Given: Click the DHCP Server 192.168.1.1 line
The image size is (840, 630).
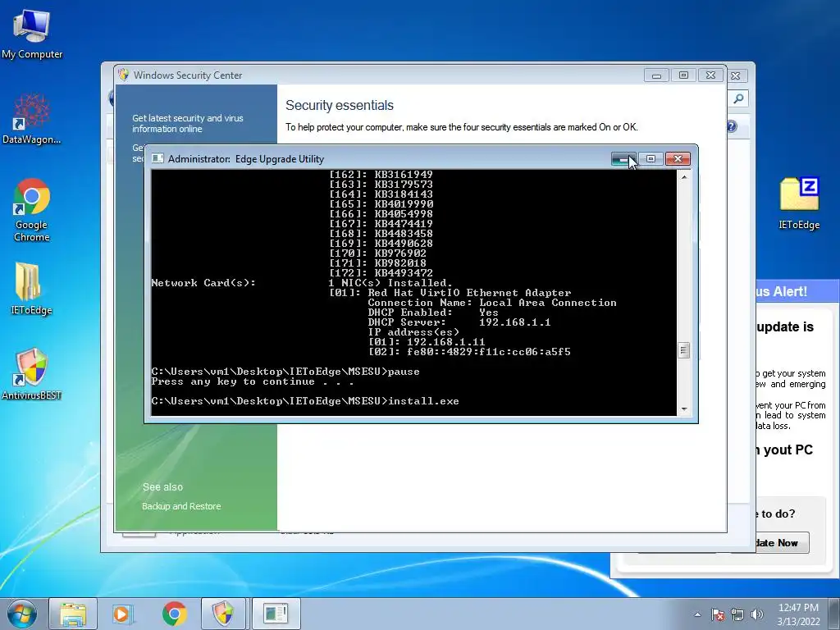Looking at the screenshot, I should coord(459,322).
